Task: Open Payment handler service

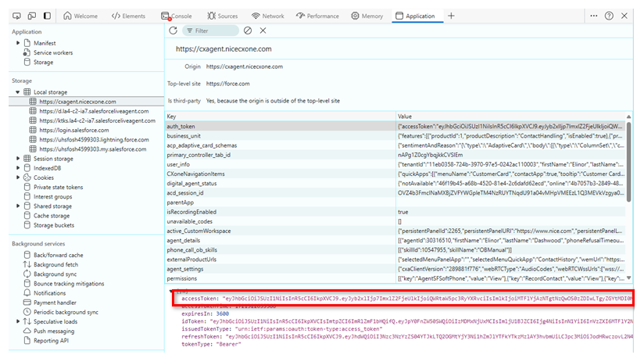Action: (55, 303)
